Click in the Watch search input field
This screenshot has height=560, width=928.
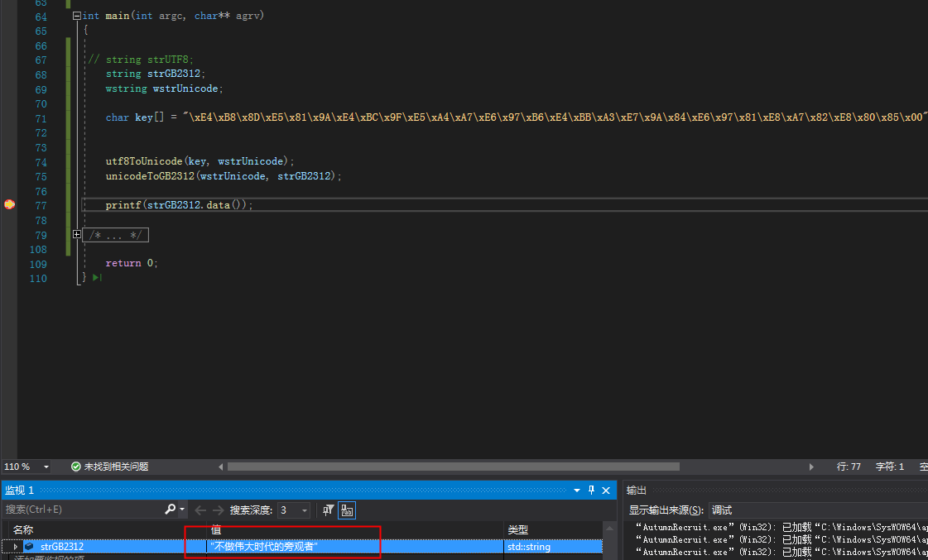[x=84, y=510]
